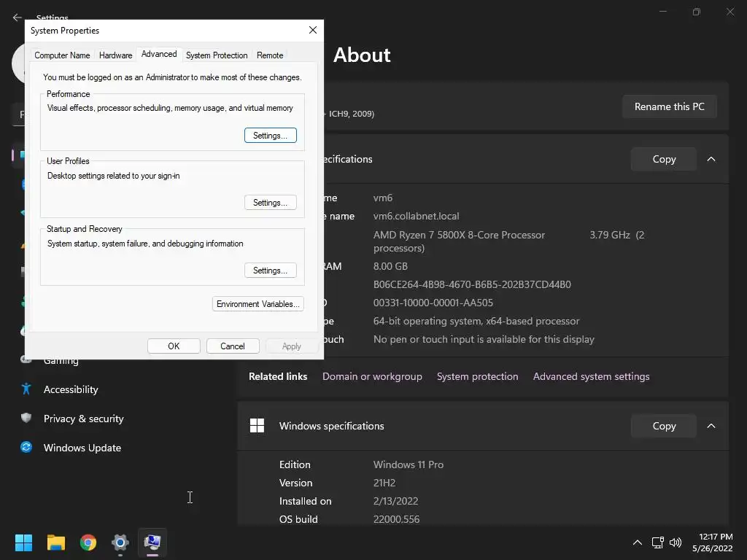Click the 8.00 GB RAM value
Image resolution: width=747 pixels, height=560 pixels.
pos(390,266)
